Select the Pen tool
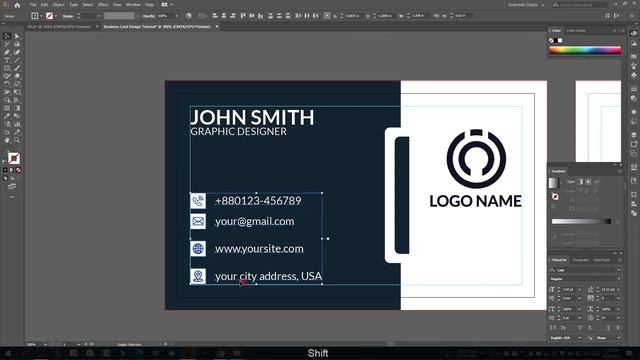This screenshot has width=640, height=360. [7, 52]
